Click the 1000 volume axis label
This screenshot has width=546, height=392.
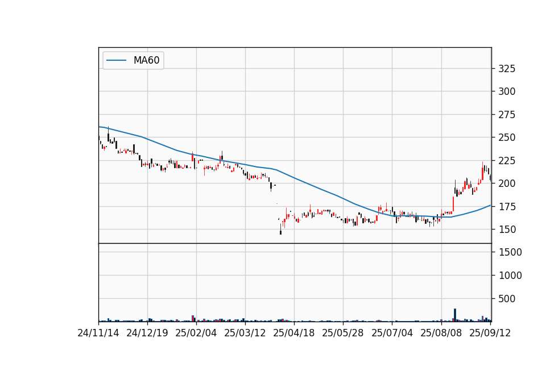(x=510, y=276)
